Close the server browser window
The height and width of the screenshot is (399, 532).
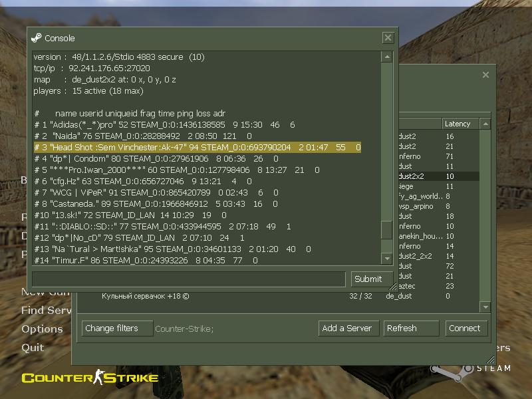pyautogui.click(x=485, y=75)
